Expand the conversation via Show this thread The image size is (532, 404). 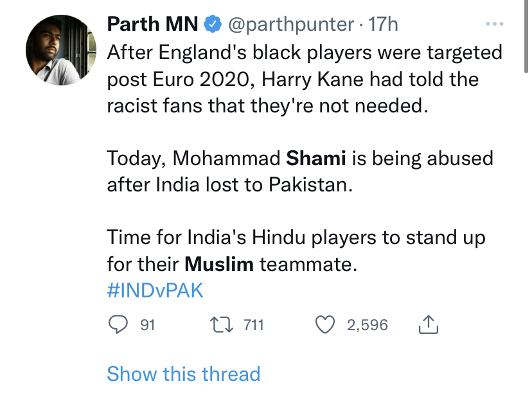click(x=183, y=374)
